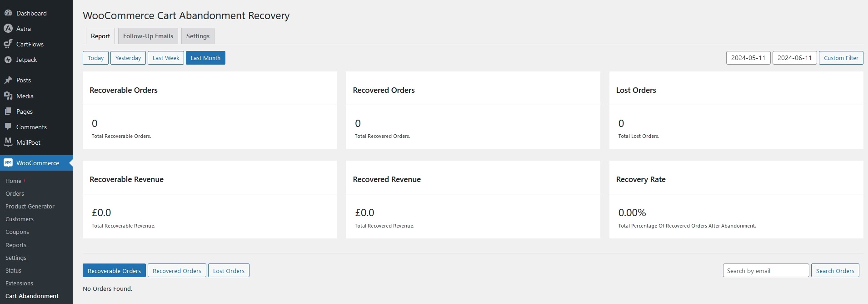Click the Media library icon

[8, 96]
